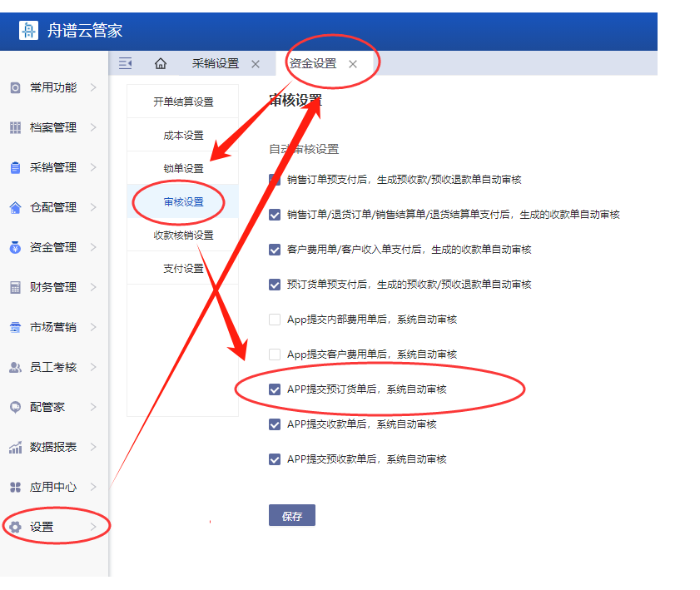The height and width of the screenshot is (590, 700).
Task: Close the 资金设置 tab
Action: click(x=353, y=64)
